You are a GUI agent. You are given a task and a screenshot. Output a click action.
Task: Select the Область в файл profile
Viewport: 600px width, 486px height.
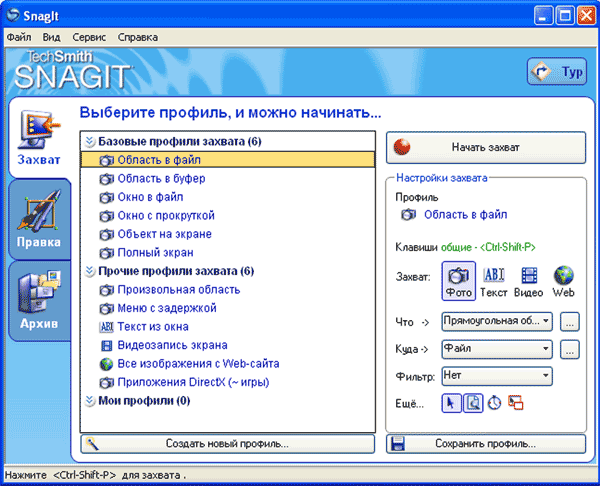click(x=228, y=160)
